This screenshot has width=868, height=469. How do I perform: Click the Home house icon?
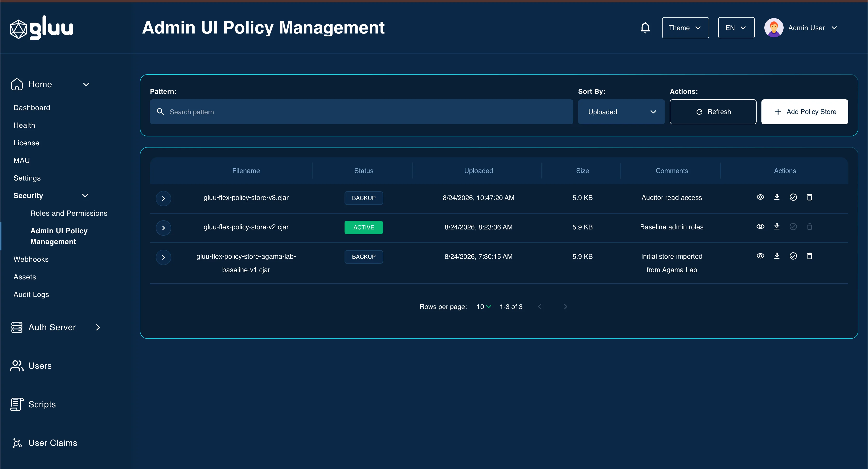coord(17,84)
